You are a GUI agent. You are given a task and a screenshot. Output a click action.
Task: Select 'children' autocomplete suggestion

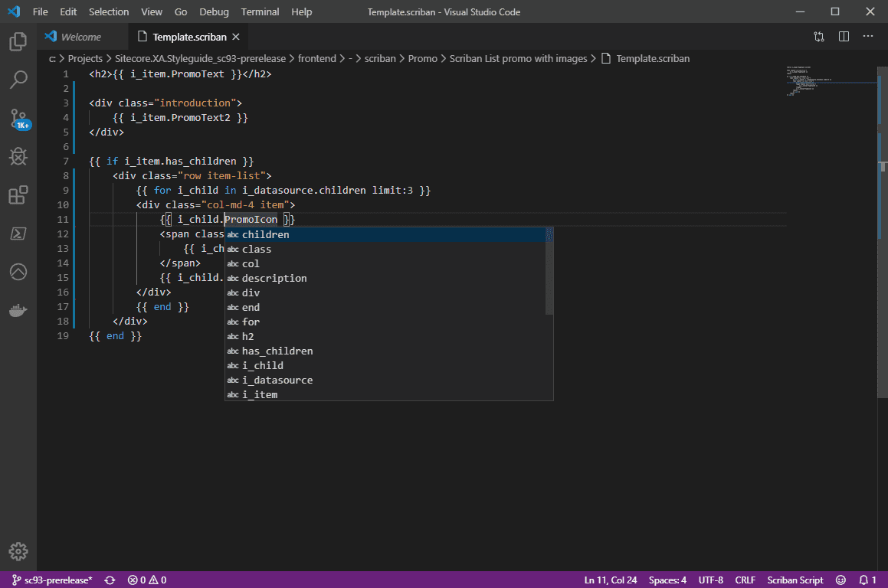tap(385, 234)
